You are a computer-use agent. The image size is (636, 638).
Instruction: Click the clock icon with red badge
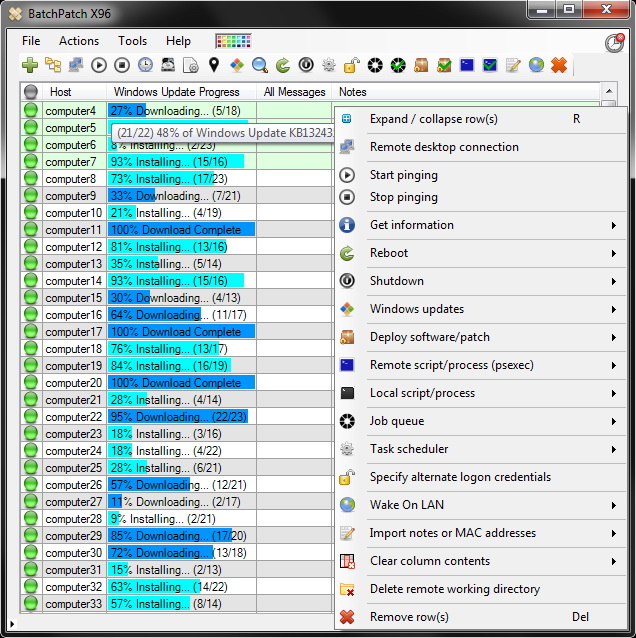(x=614, y=43)
